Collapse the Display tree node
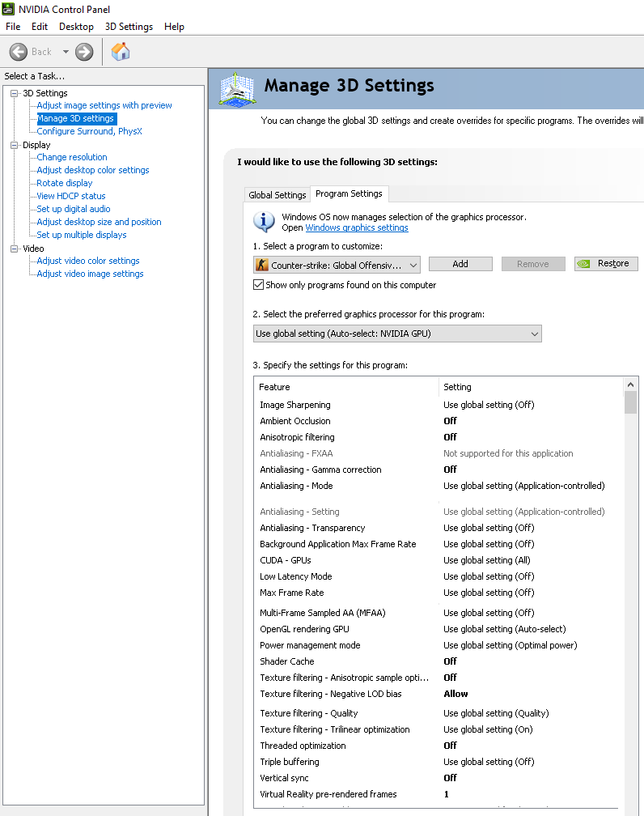The height and width of the screenshot is (816, 644). coord(14,145)
